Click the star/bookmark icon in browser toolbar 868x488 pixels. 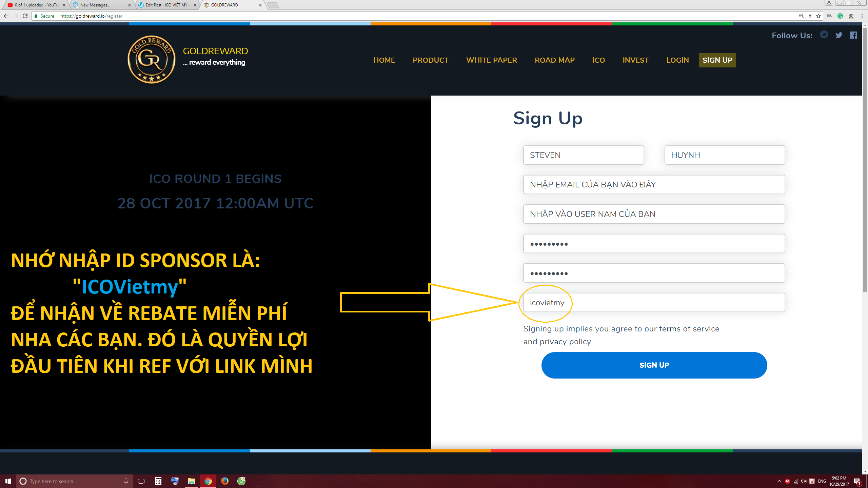(818, 16)
